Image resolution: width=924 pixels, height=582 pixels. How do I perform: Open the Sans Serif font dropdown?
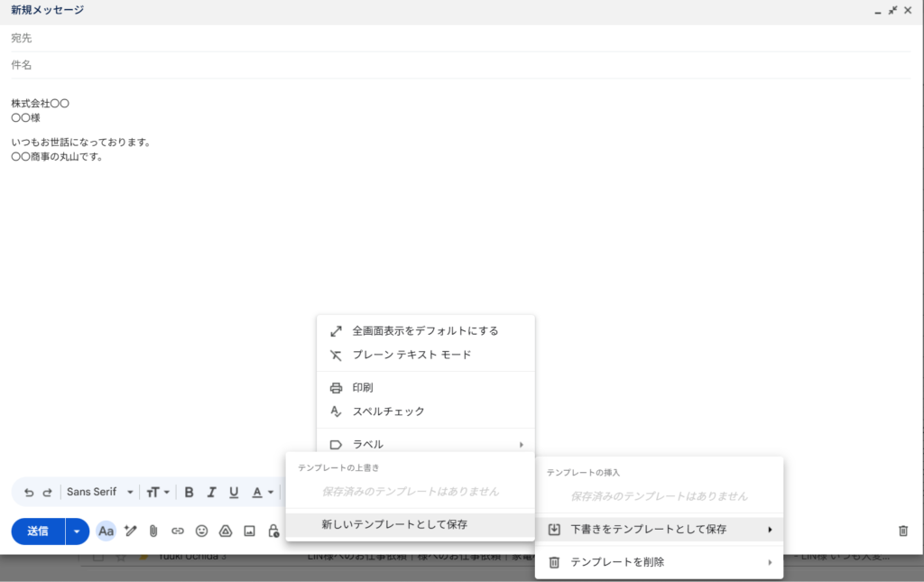(99, 493)
